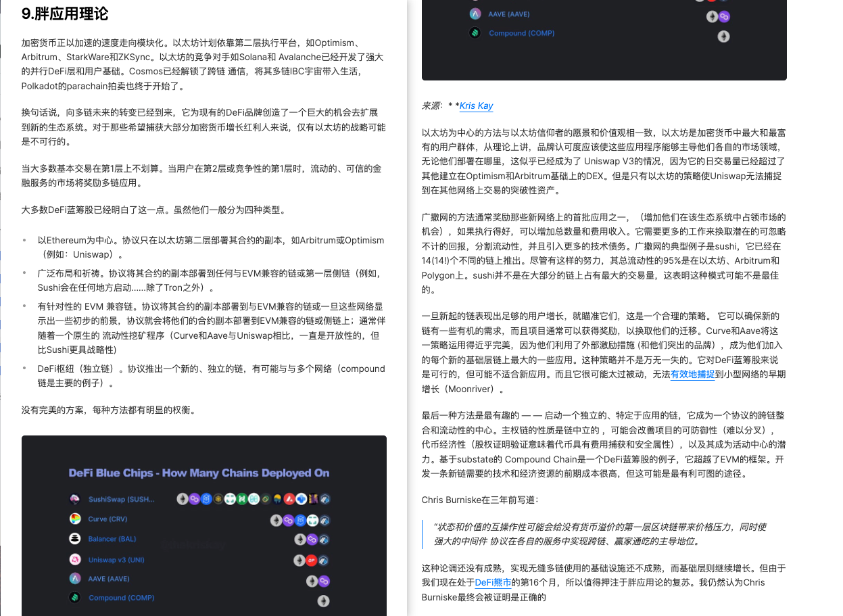Click the Polygon icon in the Curve row

coord(288,521)
